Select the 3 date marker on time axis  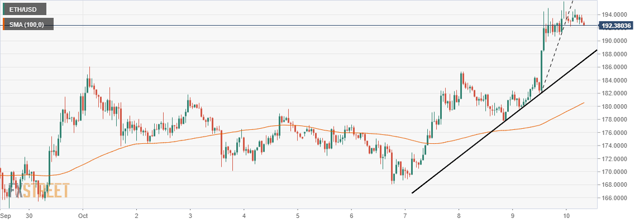(190, 215)
